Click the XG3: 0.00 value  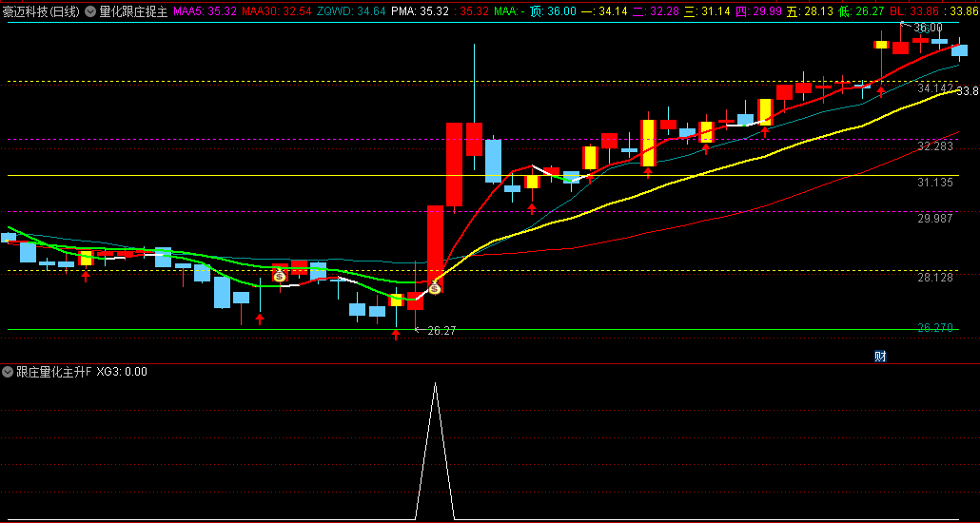coord(122,372)
